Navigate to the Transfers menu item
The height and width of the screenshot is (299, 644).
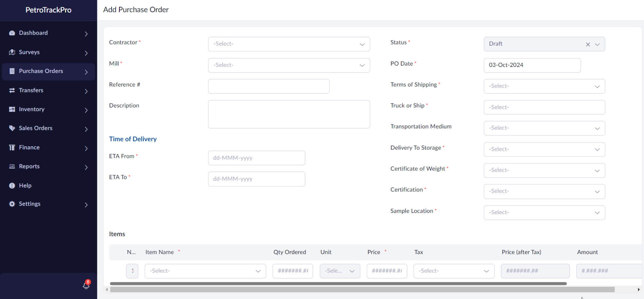click(31, 91)
